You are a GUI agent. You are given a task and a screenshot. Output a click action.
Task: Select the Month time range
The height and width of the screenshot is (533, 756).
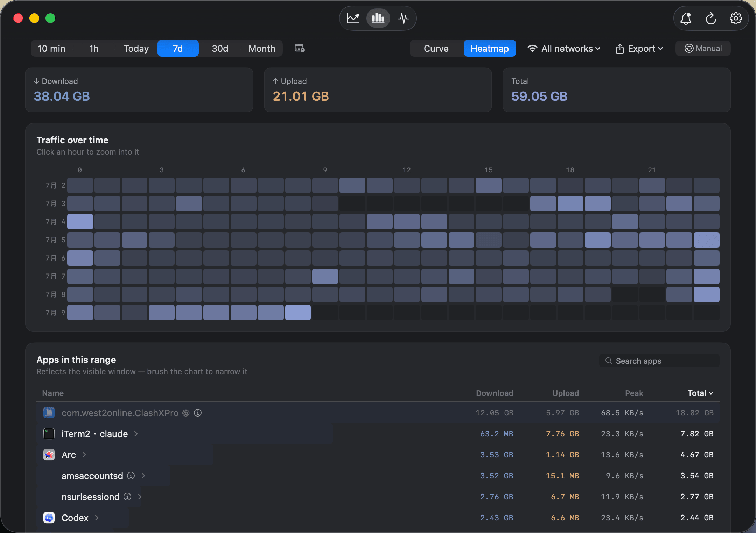point(262,48)
